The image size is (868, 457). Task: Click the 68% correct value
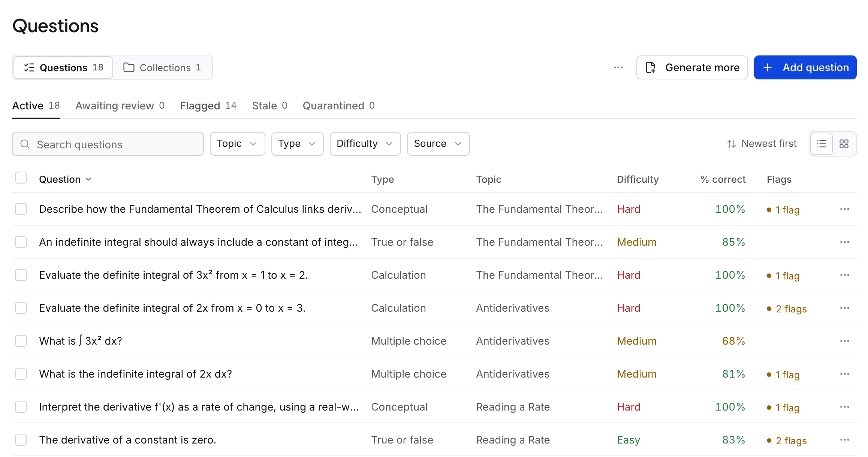(x=733, y=341)
